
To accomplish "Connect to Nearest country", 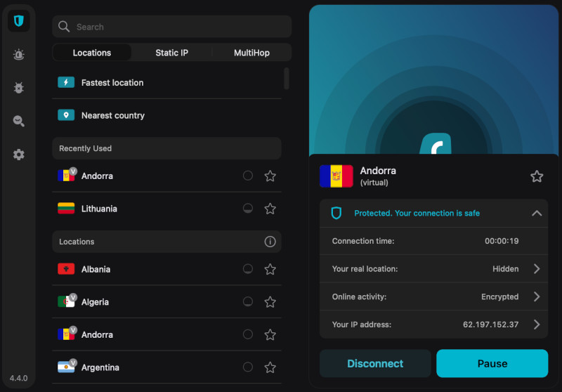I will tap(166, 115).
